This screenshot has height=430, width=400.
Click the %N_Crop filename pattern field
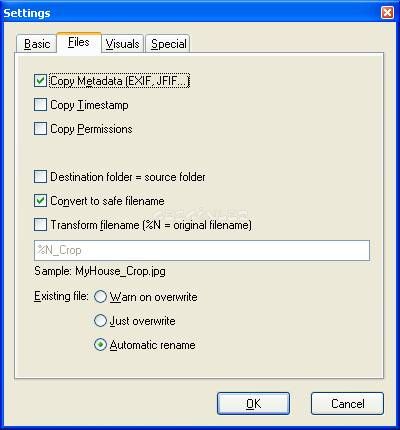click(202, 250)
